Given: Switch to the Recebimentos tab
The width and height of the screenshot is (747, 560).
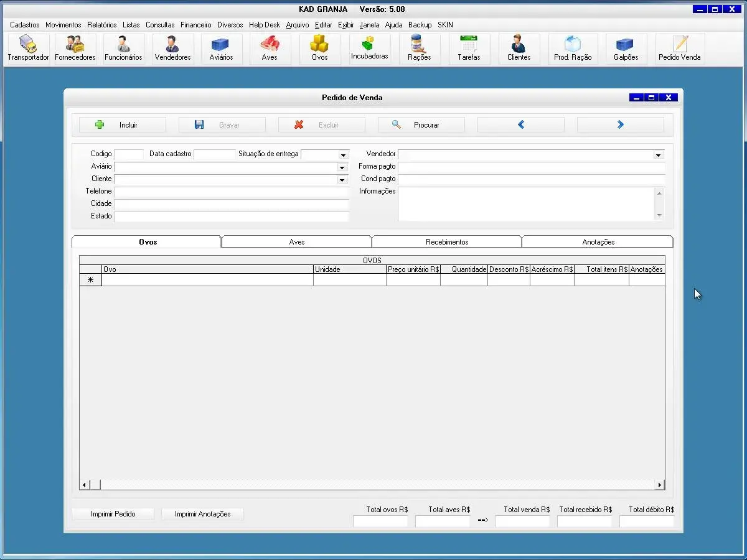Looking at the screenshot, I should [x=447, y=242].
